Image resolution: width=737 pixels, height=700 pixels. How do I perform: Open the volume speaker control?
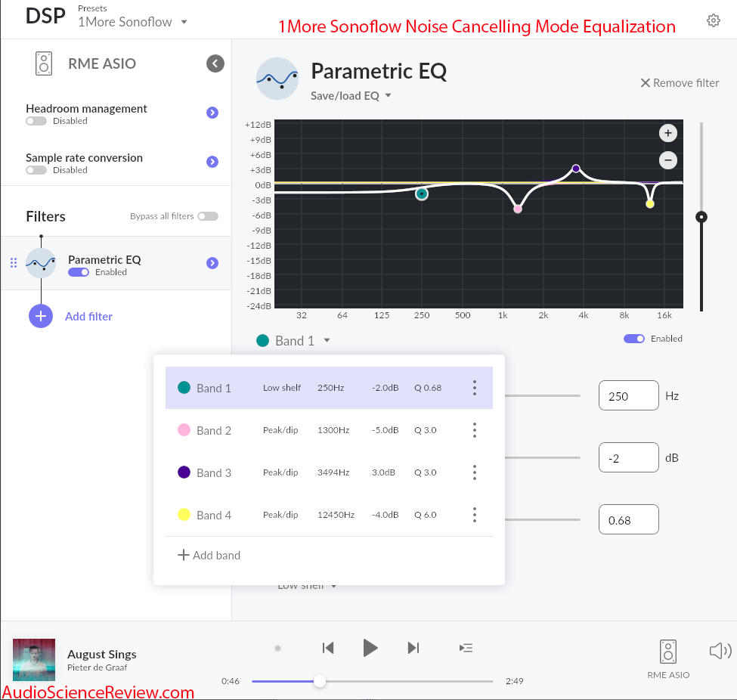pyautogui.click(x=720, y=651)
